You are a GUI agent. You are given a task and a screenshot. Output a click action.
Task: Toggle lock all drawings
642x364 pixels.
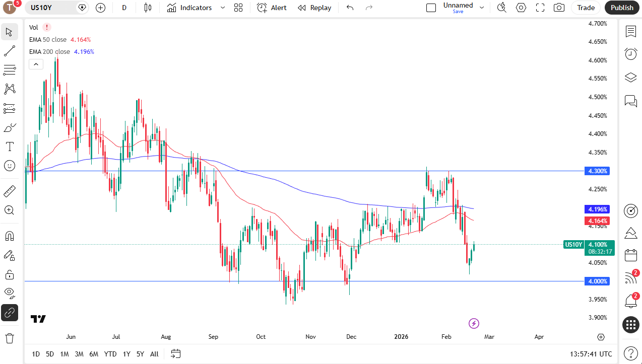(x=9, y=274)
